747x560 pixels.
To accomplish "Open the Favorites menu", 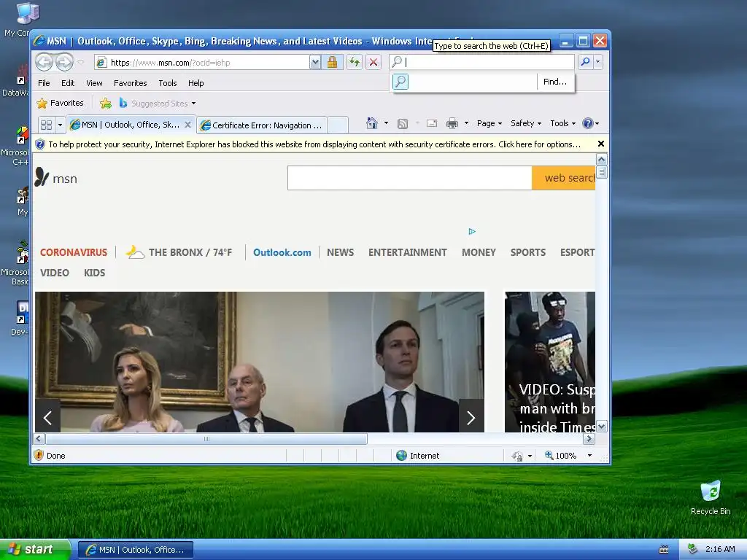I will click(130, 83).
